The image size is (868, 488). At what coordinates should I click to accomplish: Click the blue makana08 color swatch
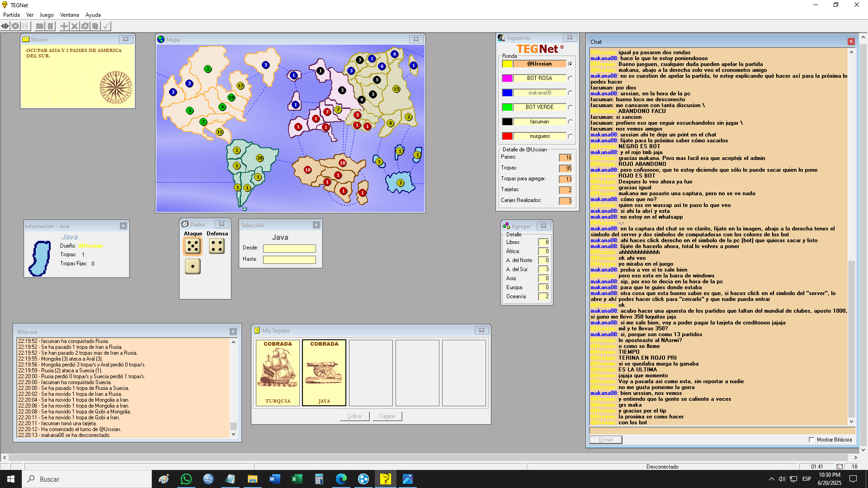pos(507,93)
